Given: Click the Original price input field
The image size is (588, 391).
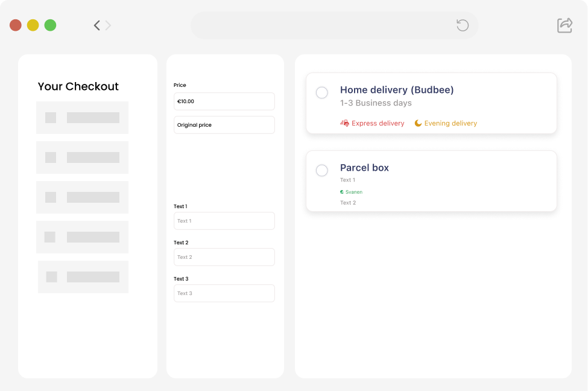Looking at the screenshot, I should (224, 125).
